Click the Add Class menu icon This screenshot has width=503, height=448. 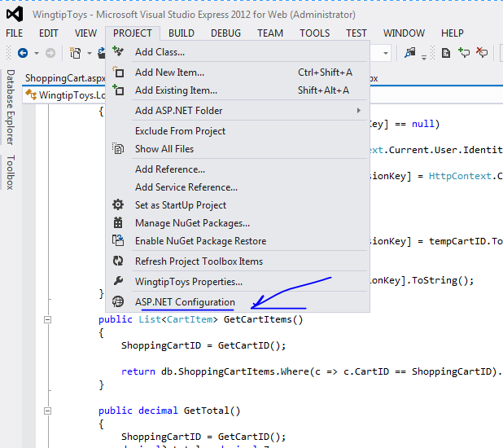pos(118,51)
